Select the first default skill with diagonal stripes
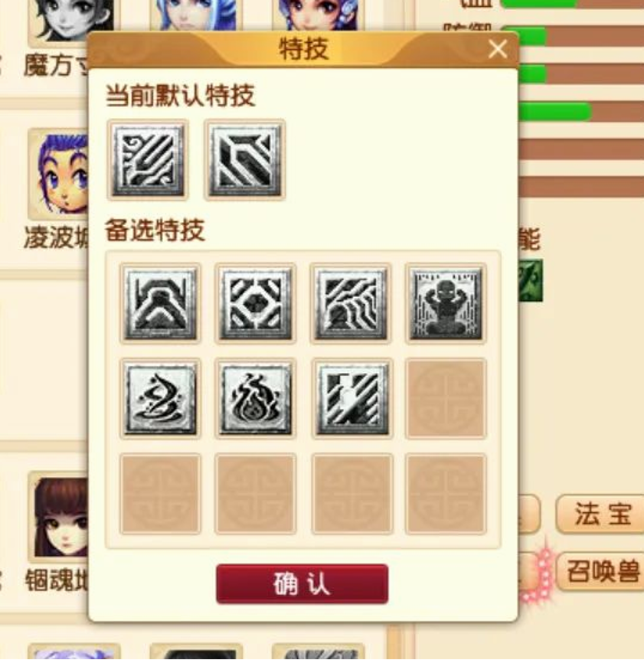This screenshot has height=660, width=644. click(148, 160)
